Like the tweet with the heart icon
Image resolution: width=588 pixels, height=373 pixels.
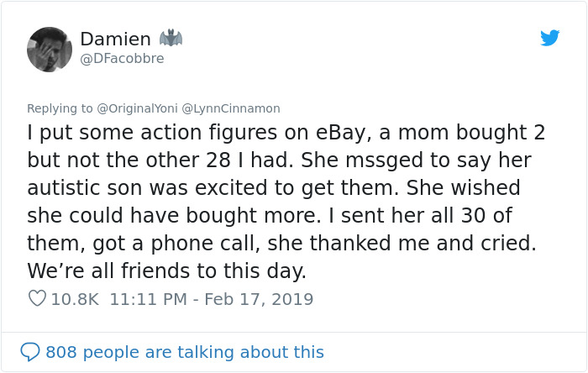point(37,298)
